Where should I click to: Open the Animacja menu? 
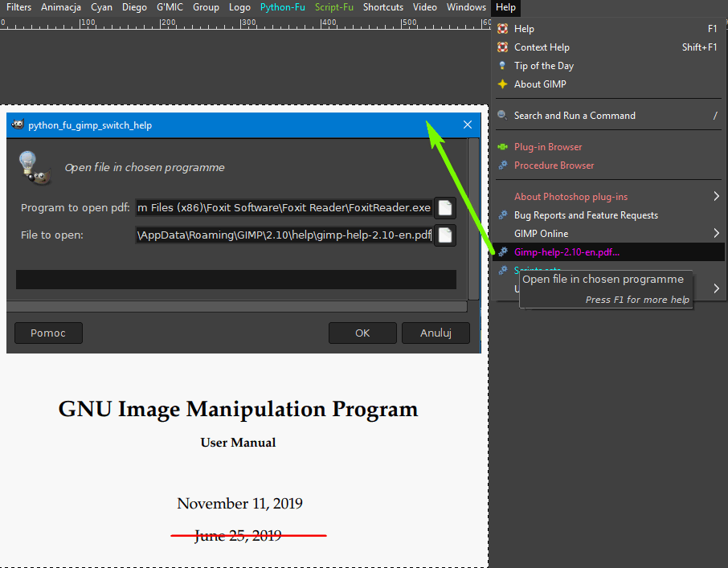click(x=61, y=7)
